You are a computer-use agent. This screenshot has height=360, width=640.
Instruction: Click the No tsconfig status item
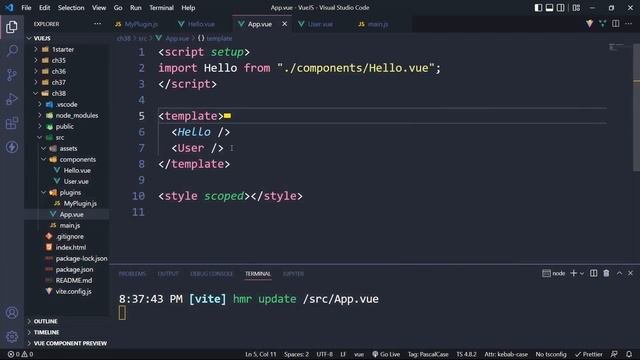click(x=551, y=354)
